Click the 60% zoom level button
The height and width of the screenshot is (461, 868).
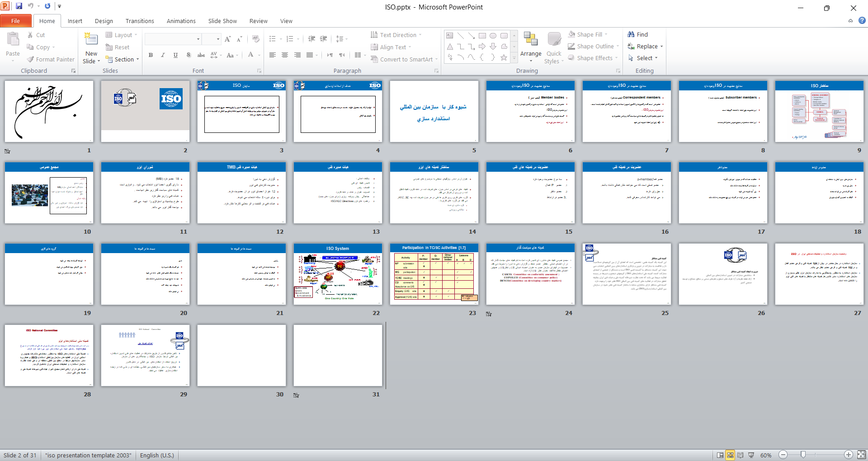pos(766,455)
